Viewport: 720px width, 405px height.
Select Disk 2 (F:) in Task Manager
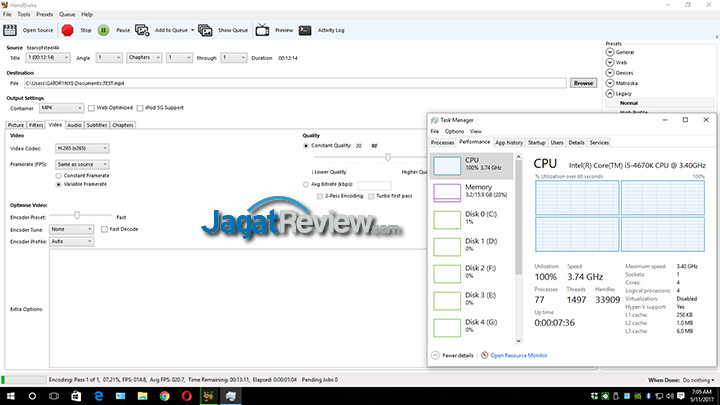[x=472, y=274]
